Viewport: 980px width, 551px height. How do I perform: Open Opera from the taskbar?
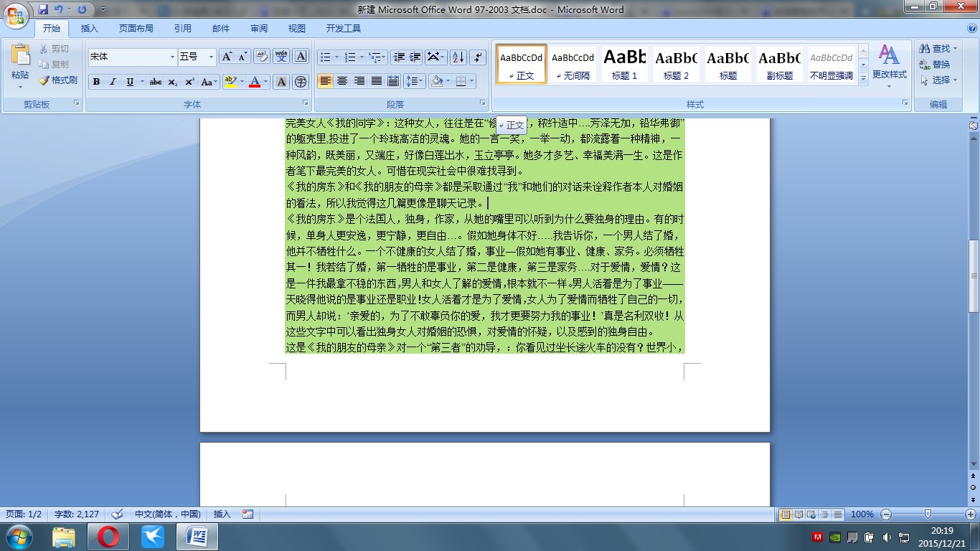click(108, 537)
